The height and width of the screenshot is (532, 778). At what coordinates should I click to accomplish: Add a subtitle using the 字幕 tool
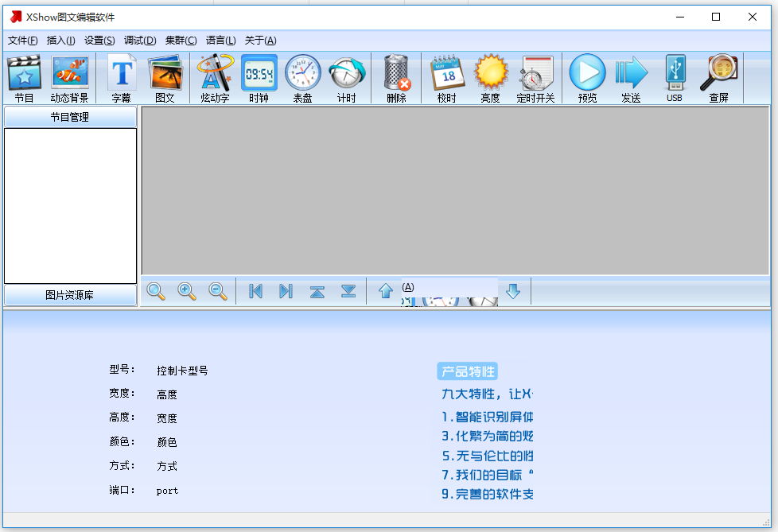121,76
